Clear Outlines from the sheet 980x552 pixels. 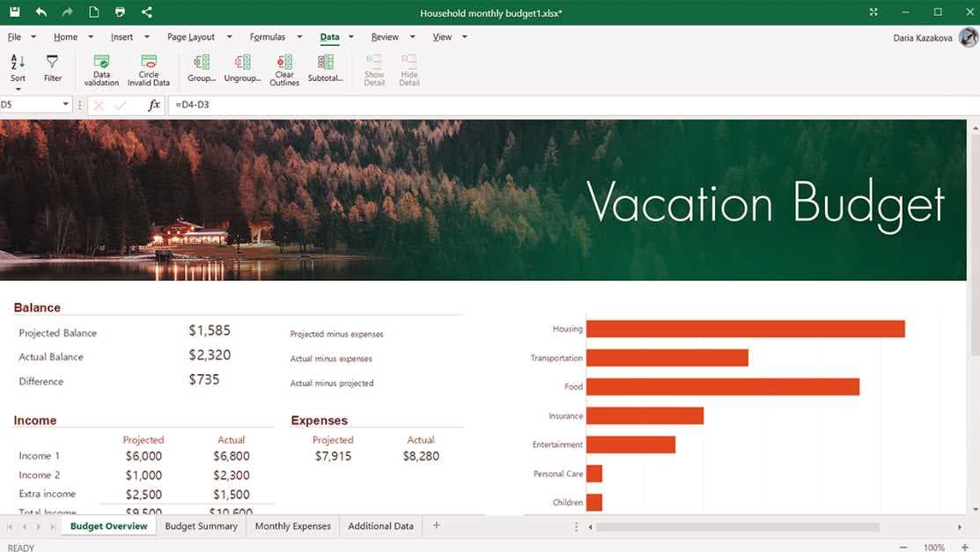click(x=284, y=69)
